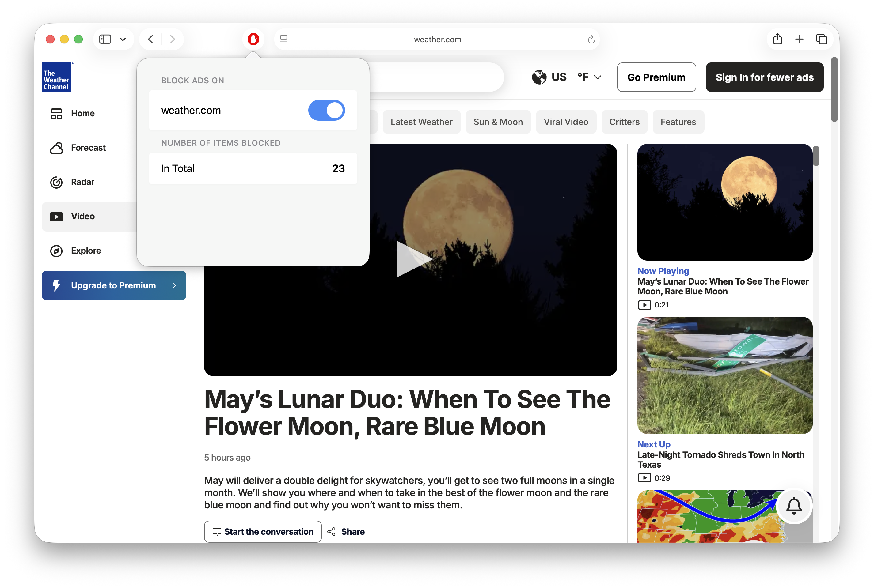Open the weather map video thumbnail
874x588 pixels.
click(x=725, y=517)
